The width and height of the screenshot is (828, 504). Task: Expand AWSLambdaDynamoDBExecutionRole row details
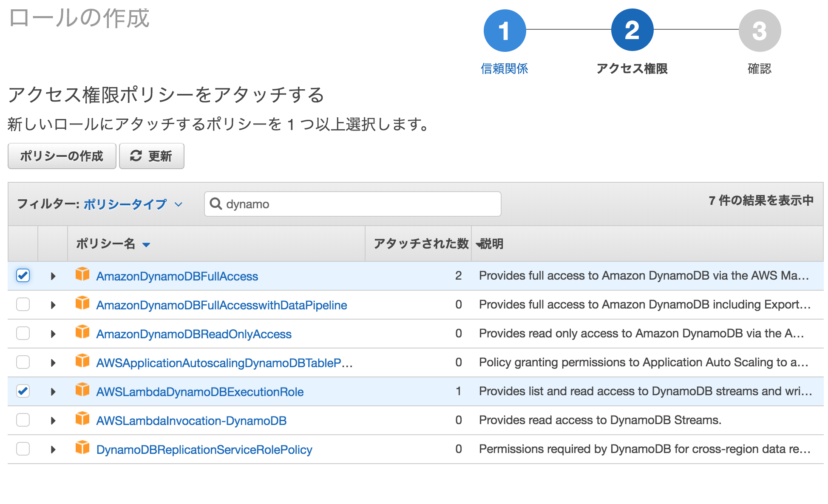(x=53, y=392)
